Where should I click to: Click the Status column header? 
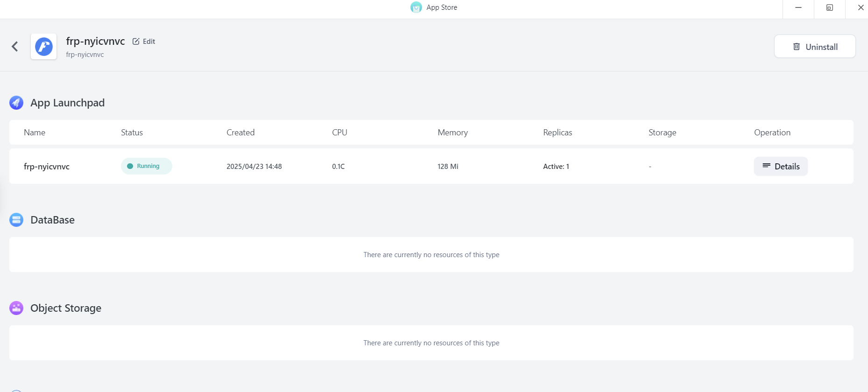pyautogui.click(x=132, y=133)
